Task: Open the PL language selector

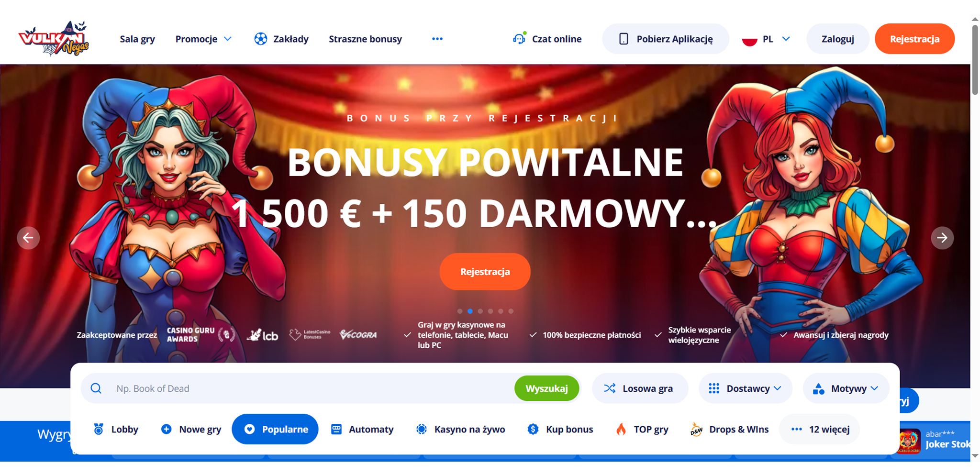Action: 766,39
